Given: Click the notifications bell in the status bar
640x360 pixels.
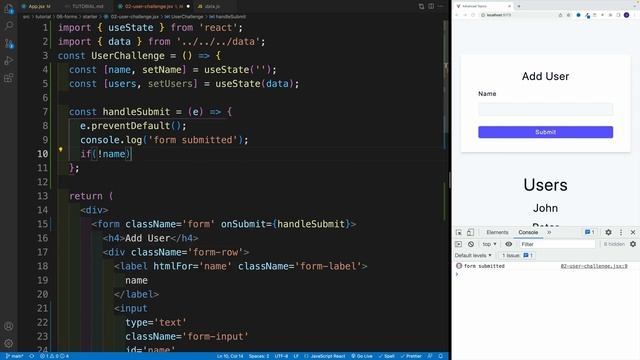Looking at the screenshot, I should pos(441,356).
